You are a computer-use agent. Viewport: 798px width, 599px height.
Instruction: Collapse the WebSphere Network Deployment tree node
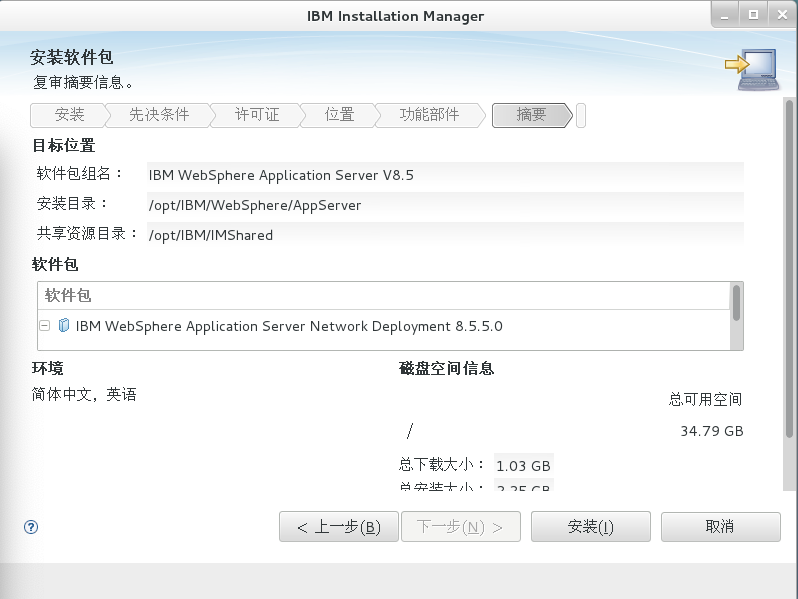pos(45,325)
